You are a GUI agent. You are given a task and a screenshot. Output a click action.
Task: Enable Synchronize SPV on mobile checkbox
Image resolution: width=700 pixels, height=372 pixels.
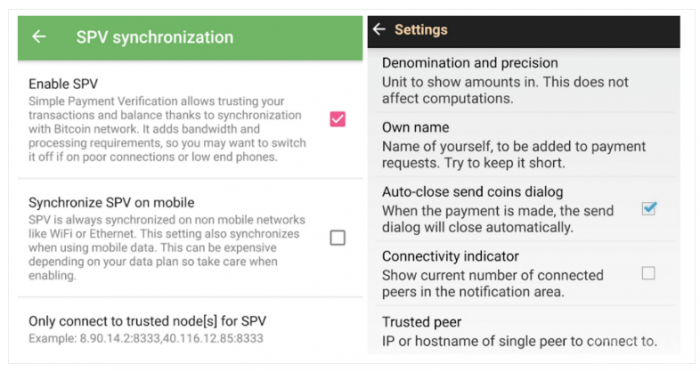click(338, 238)
